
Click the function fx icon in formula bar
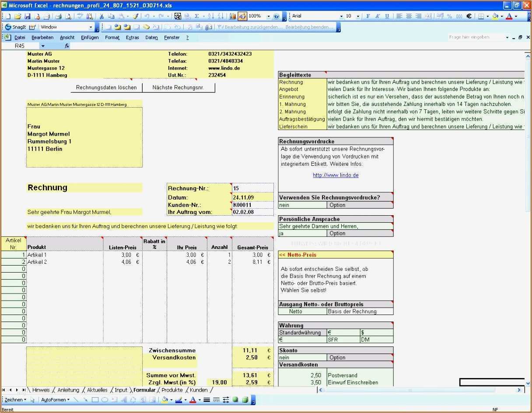pos(67,45)
